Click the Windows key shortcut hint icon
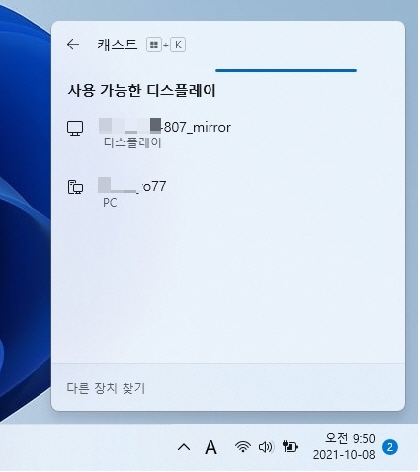Viewport: 420px width, 472px height. point(154,45)
